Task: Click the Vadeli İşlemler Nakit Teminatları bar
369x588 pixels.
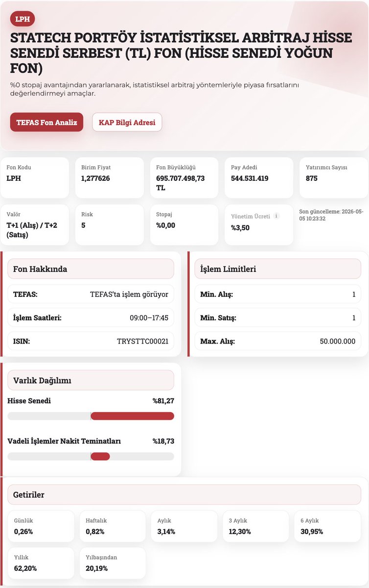Action: pos(91,456)
